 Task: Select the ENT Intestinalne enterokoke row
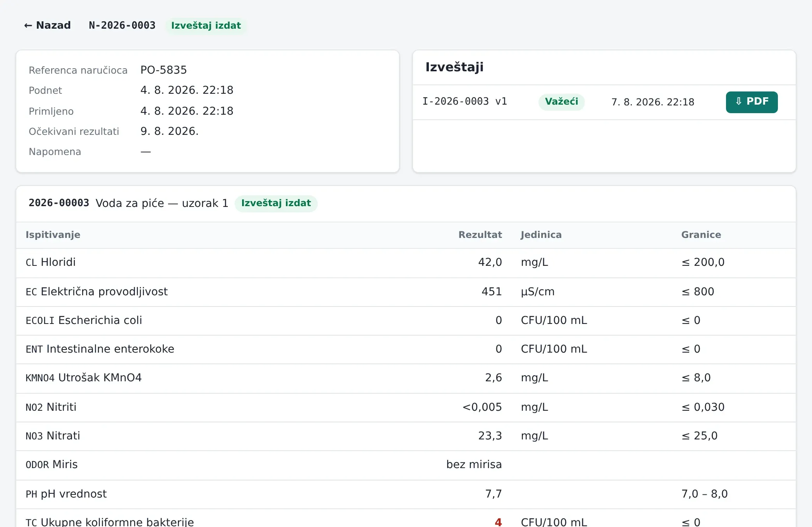coord(406,349)
